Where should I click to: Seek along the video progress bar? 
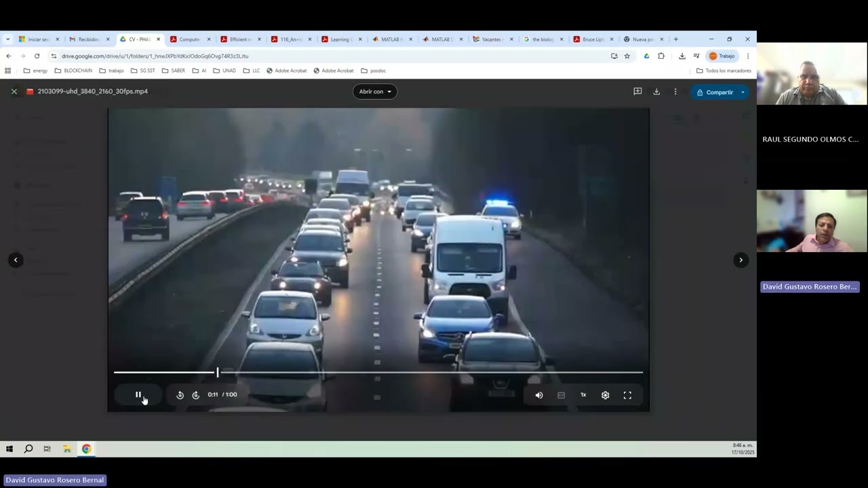click(378, 372)
